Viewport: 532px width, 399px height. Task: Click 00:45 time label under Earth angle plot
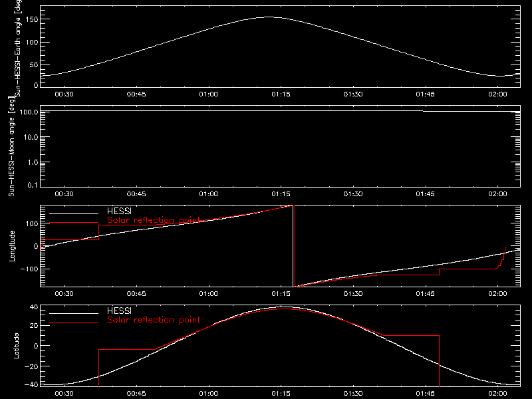click(136, 94)
